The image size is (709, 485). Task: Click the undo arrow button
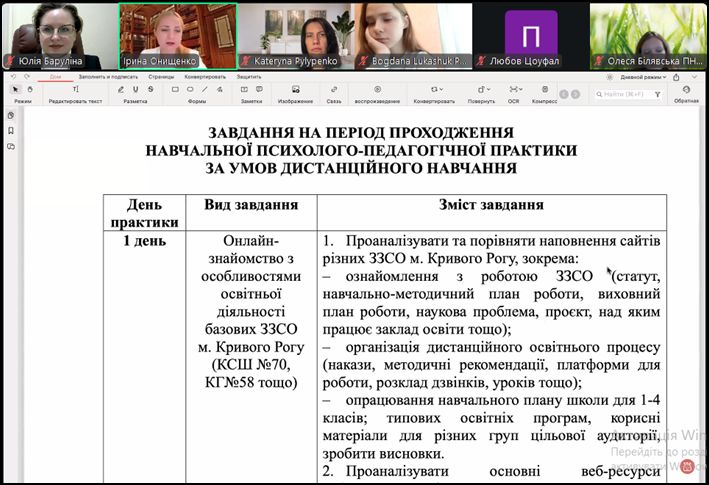(x=14, y=76)
